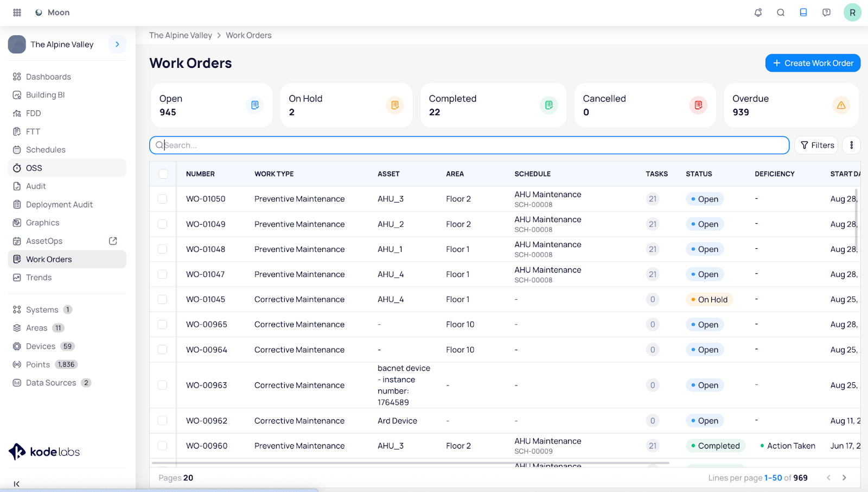Open Devices in the sidebar

(x=67, y=346)
